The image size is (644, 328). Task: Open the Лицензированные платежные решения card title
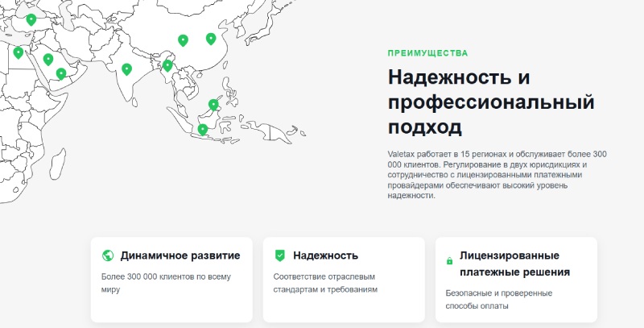coord(514,264)
